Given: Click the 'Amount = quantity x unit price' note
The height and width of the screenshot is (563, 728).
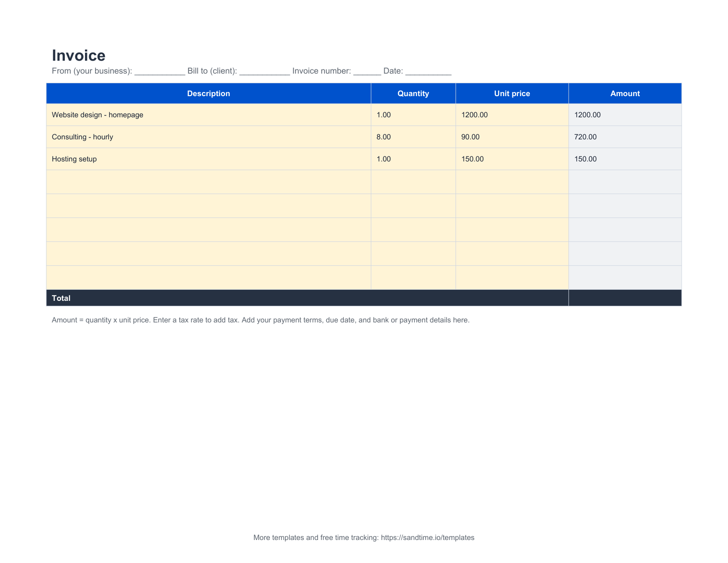Looking at the screenshot, I should click(261, 320).
